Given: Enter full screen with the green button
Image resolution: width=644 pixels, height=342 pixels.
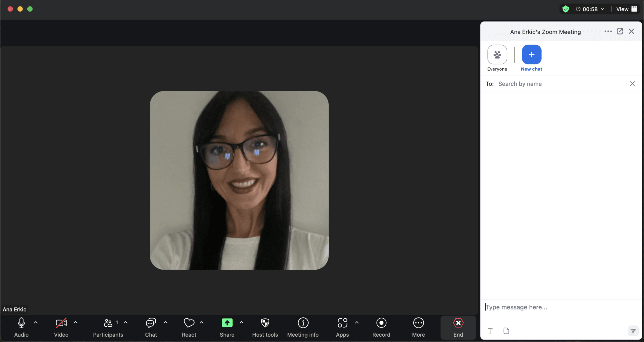Looking at the screenshot, I should coord(30,9).
